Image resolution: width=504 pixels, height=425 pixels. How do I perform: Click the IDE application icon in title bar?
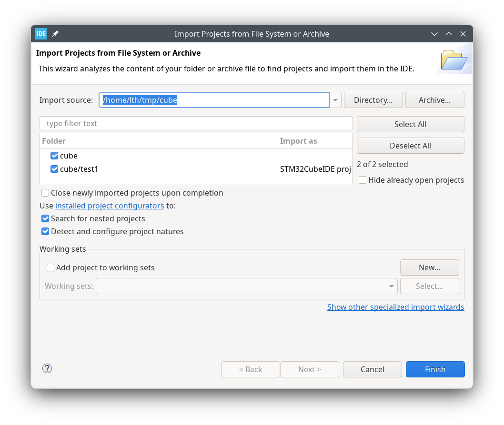(x=41, y=34)
